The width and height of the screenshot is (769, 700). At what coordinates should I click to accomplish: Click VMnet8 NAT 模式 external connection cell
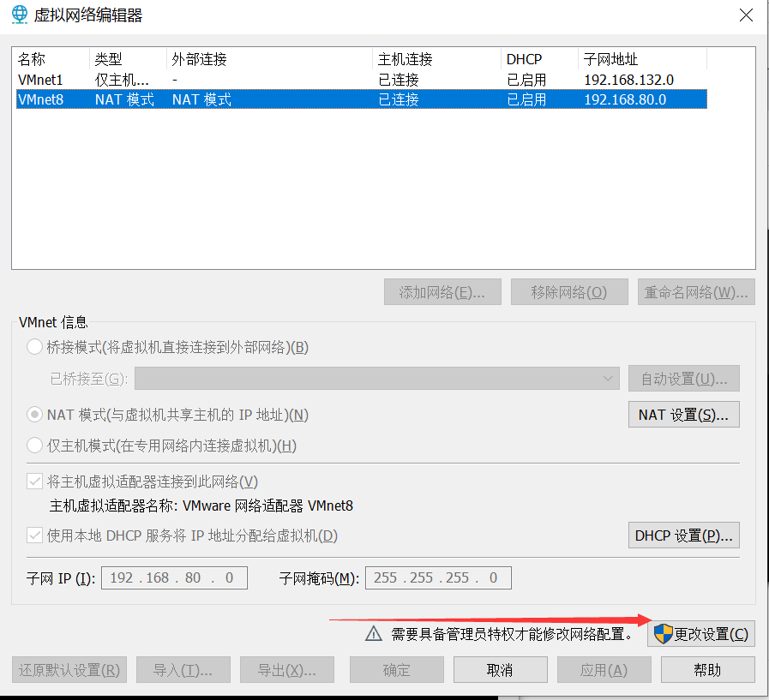pyautogui.click(x=201, y=99)
